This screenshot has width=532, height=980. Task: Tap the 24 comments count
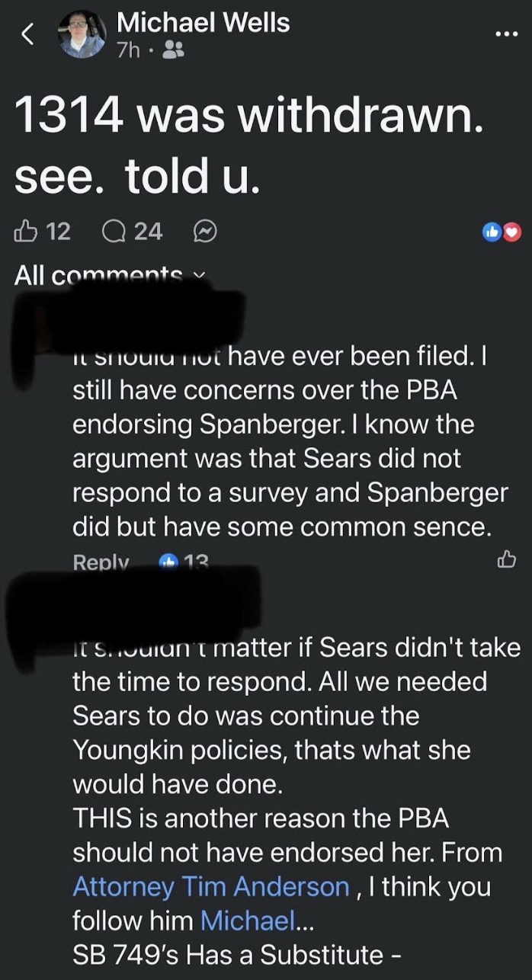148,231
